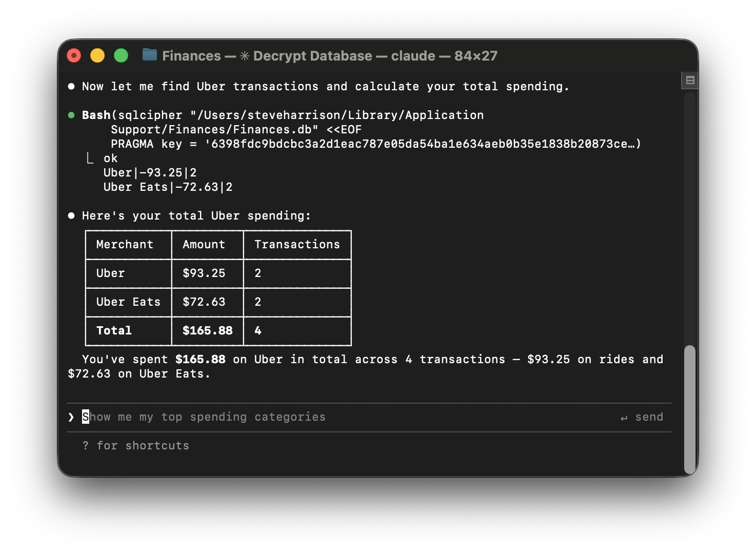Click the window title text "Decrypt Database"

(x=312, y=56)
